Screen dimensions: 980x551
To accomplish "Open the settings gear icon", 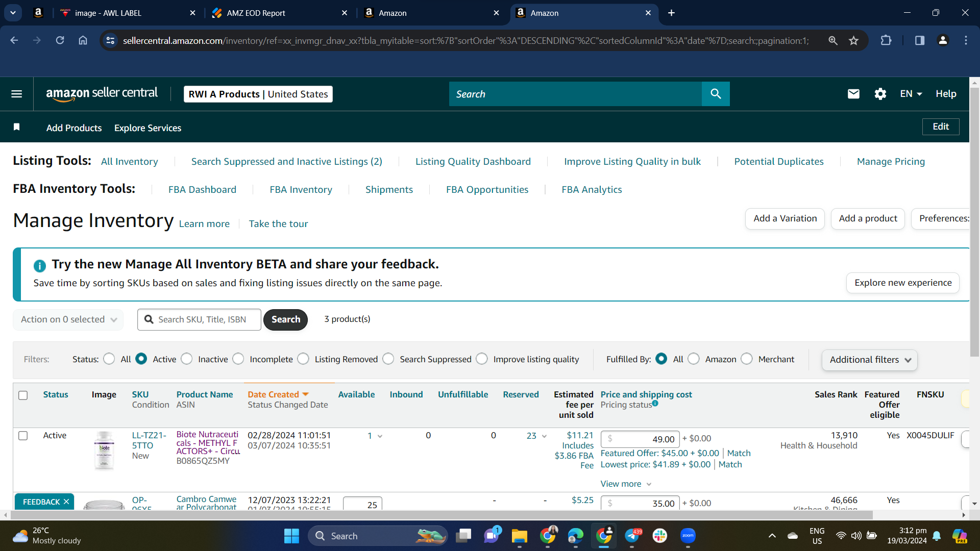I will tap(880, 94).
